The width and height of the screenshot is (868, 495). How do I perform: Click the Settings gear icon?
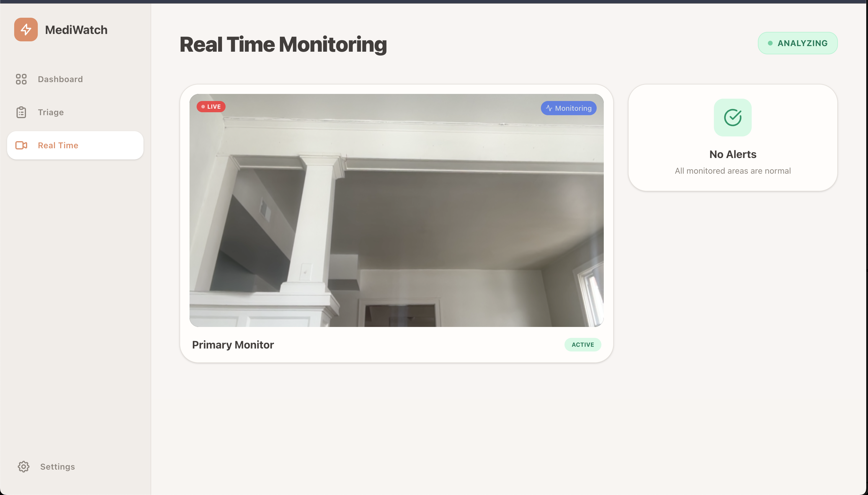pos(23,466)
